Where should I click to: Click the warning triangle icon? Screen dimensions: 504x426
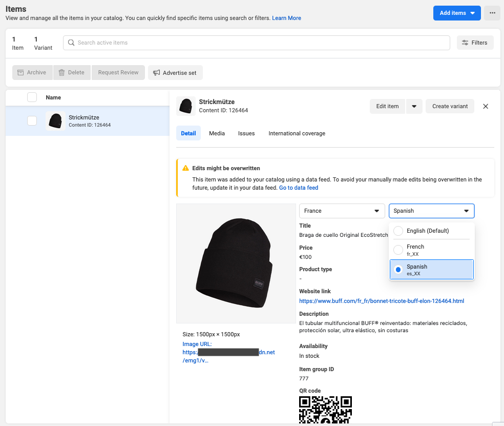pos(185,168)
